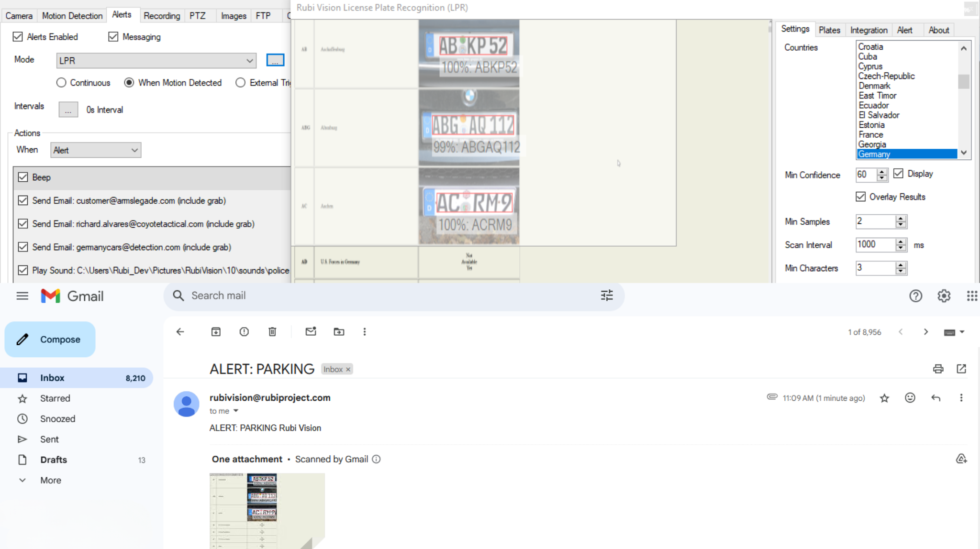Select the Continuous radio button
The height and width of the screenshot is (549, 980).
61,83
